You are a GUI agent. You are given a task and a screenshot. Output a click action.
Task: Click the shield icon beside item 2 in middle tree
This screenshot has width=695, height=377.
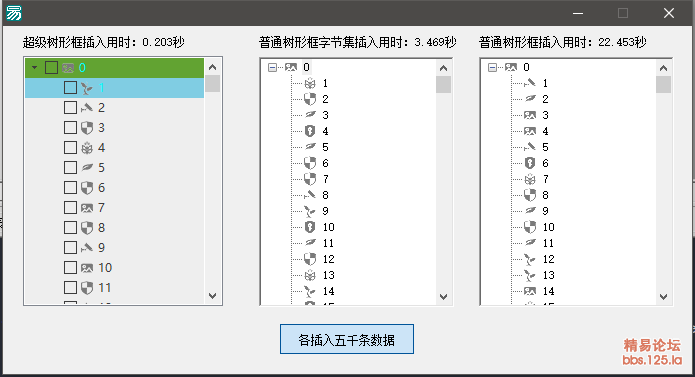[x=310, y=99]
